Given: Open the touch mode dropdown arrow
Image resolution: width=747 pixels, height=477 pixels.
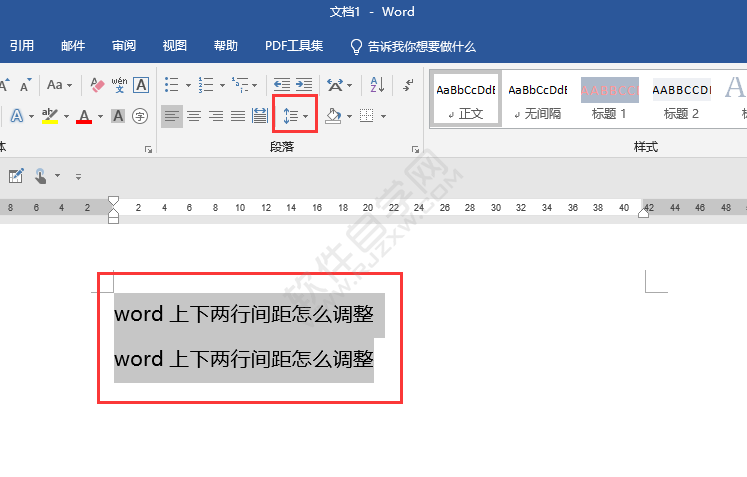Looking at the screenshot, I should point(57,176).
